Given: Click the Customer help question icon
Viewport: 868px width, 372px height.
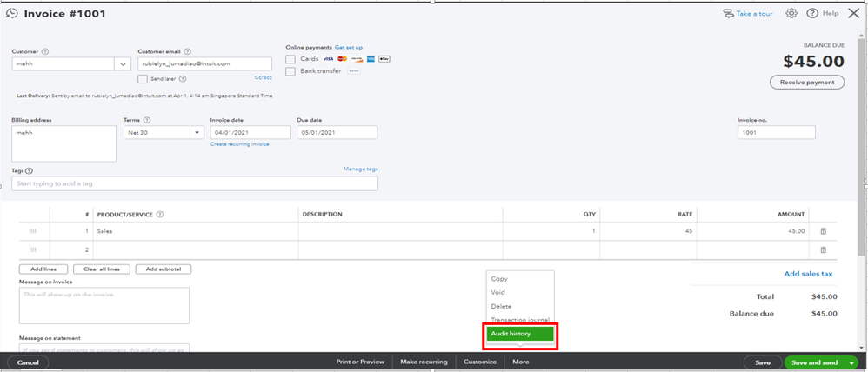Looking at the screenshot, I should tap(45, 51).
